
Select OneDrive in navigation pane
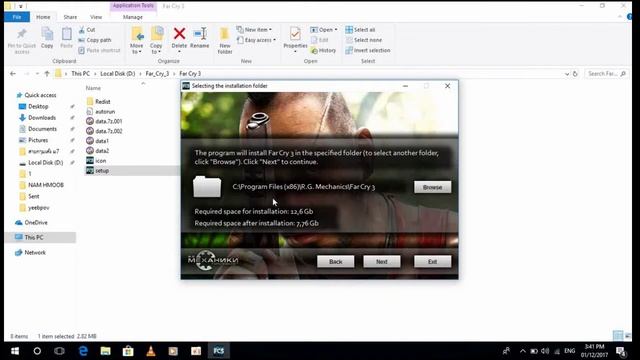pyautogui.click(x=36, y=222)
